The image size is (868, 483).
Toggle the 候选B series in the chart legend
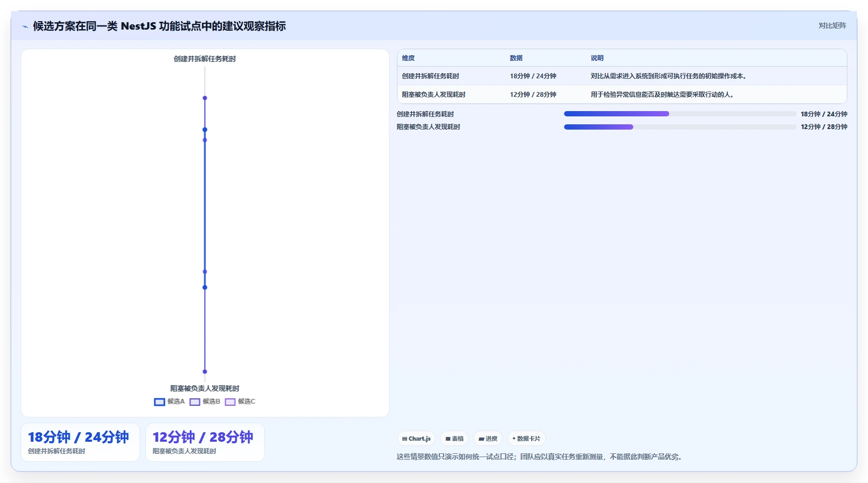tap(205, 402)
